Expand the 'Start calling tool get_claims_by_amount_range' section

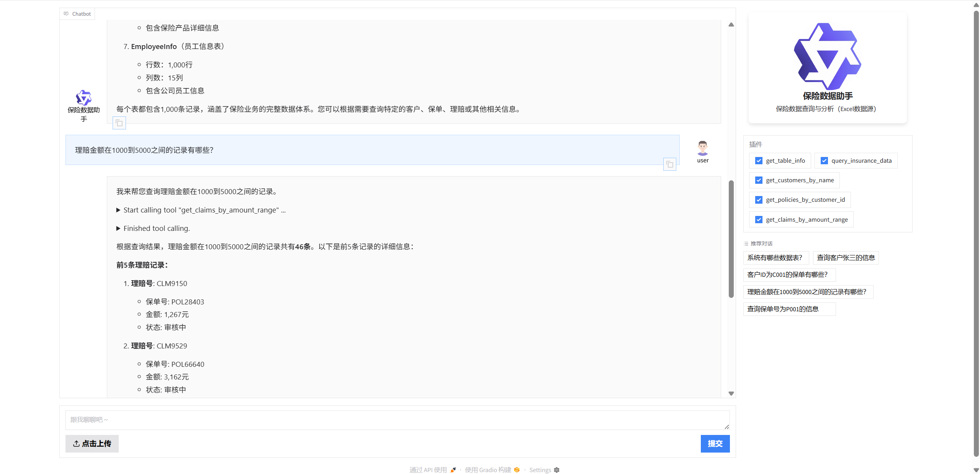[x=118, y=210]
